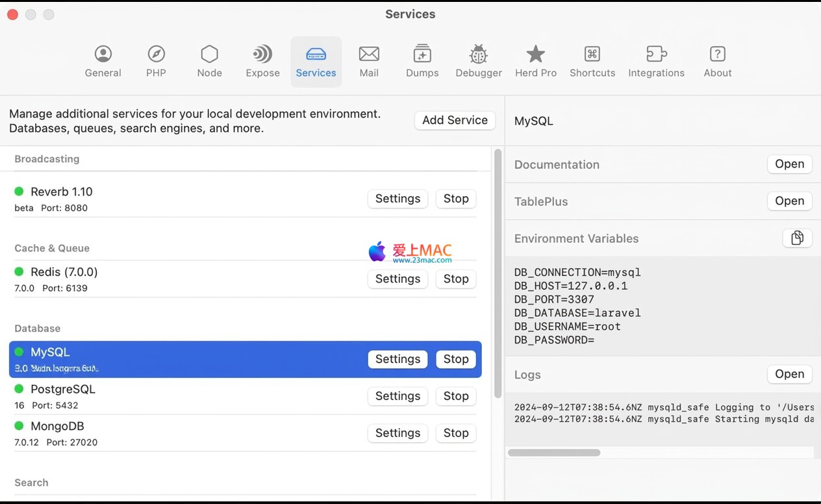The height and width of the screenshot is (504, 821).
Task: Switch to the Expose pane
Action: 262,62
